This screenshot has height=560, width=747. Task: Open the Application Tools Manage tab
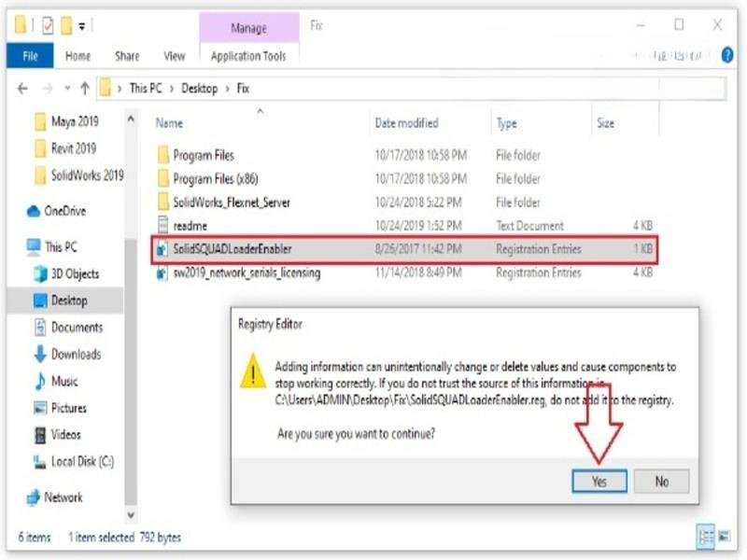coord(247,56)
